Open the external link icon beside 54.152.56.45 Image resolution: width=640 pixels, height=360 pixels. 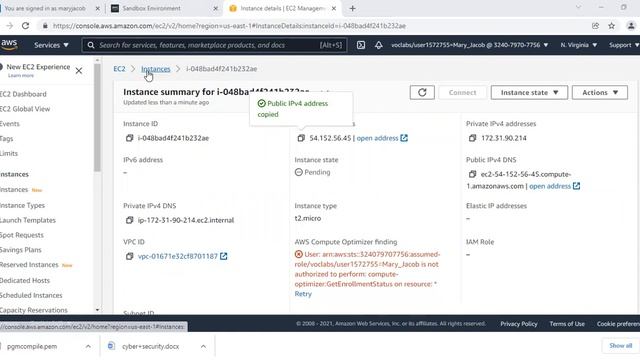404,138
